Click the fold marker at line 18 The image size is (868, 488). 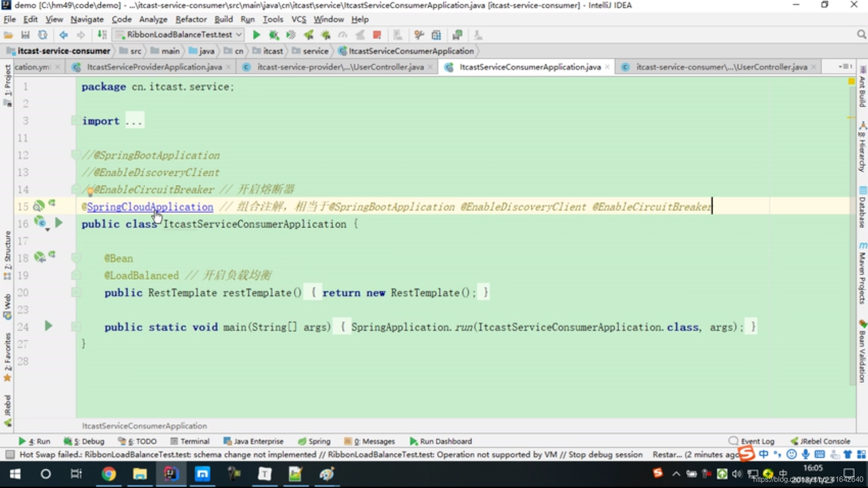pos(75,258)
